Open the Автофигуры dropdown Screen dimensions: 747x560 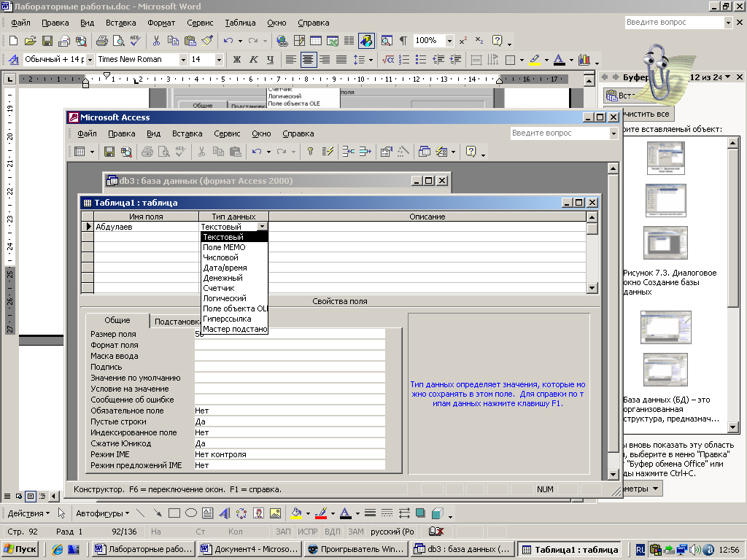click(102, 513)
